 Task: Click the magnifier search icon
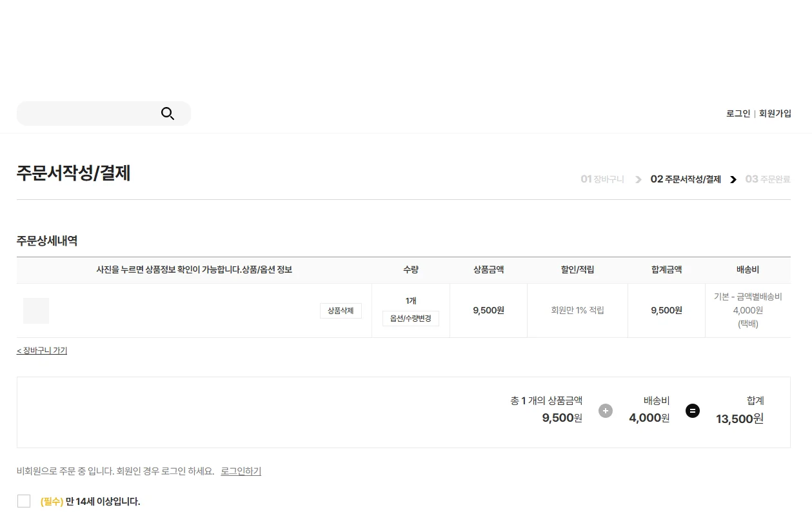tap(168, 114)
